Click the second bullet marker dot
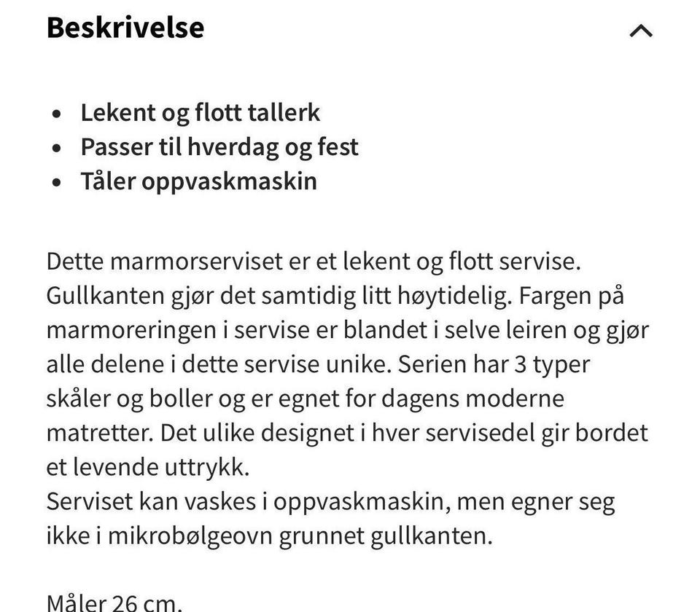 click(57, 148)
